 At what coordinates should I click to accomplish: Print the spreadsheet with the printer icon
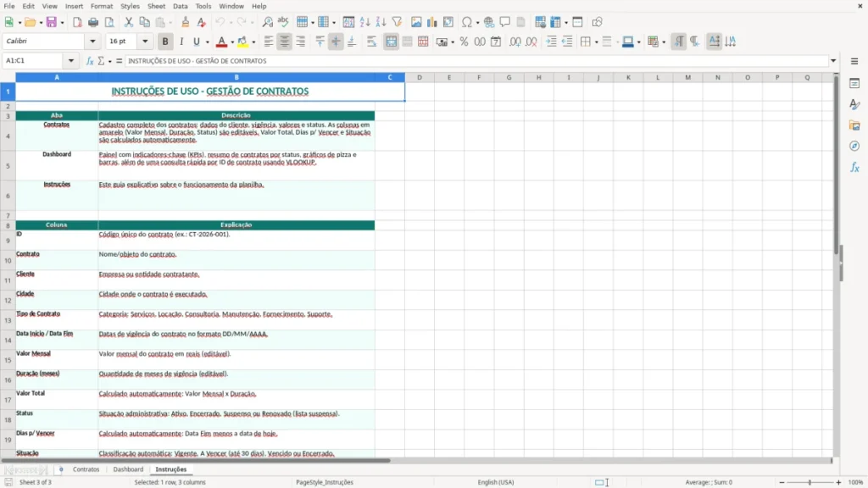coord(93,22)
